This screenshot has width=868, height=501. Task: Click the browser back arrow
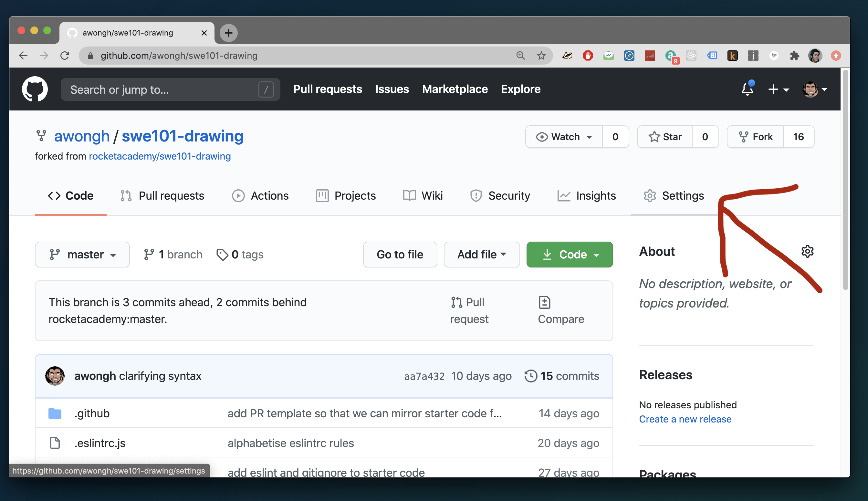click(23, 56)
